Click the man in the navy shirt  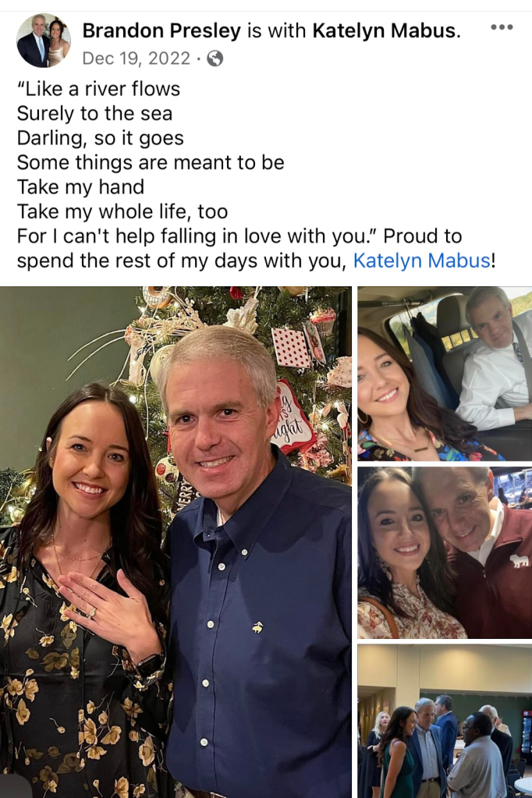(x=254, y=560)
